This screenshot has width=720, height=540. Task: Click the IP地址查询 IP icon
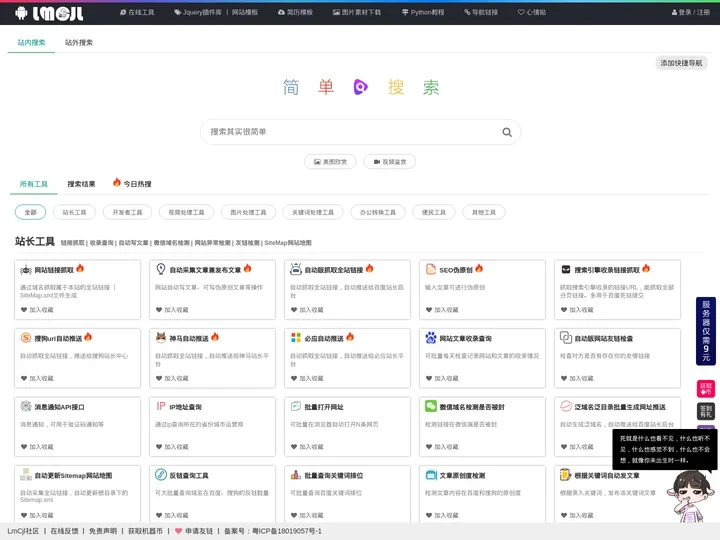click(x=161, y=406)
